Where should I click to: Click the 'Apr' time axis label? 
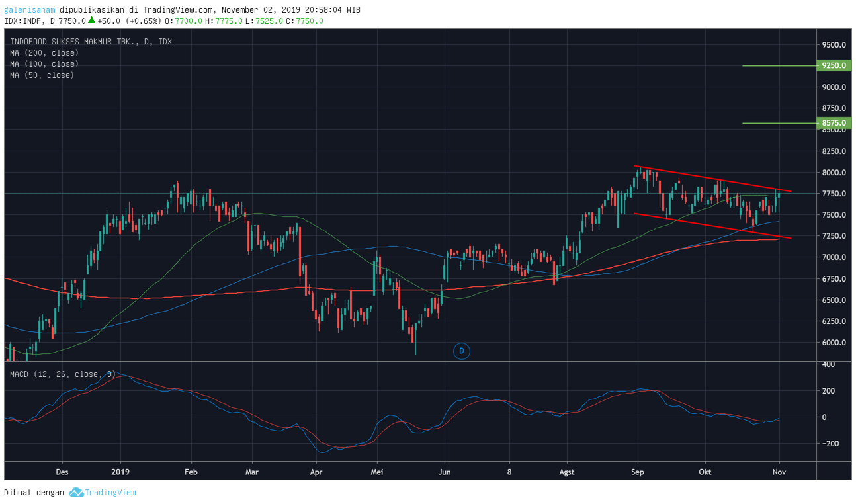pyautogui.click(x=316, y=472)
